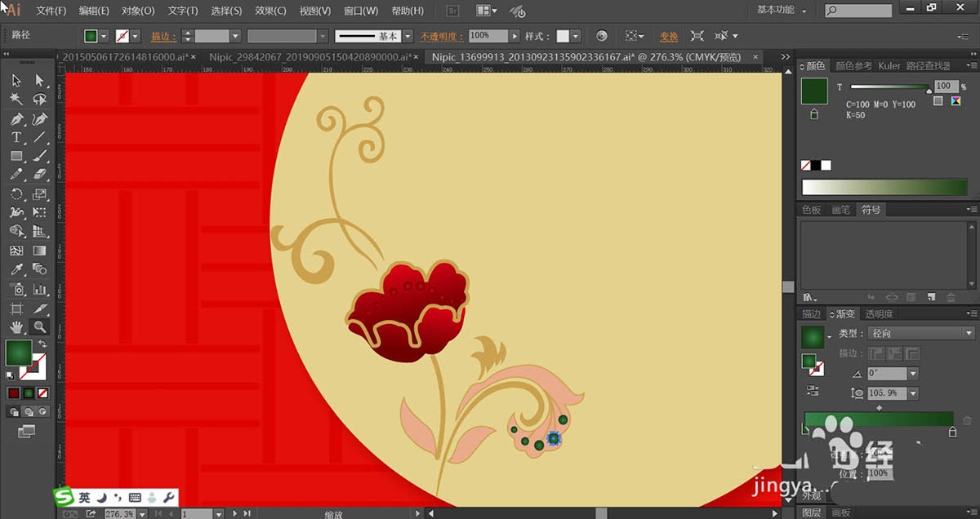Select the Type (T) tool
This screenshot has width=980, height=519.
16,137
